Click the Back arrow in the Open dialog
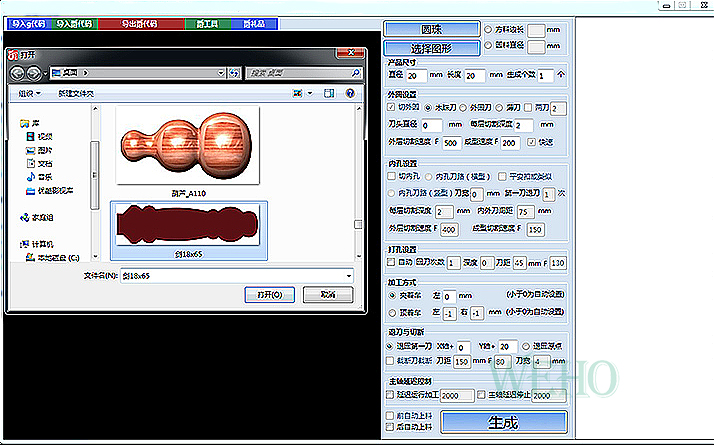714x445 pixels. pyautogui.click(x=17, y=73)
